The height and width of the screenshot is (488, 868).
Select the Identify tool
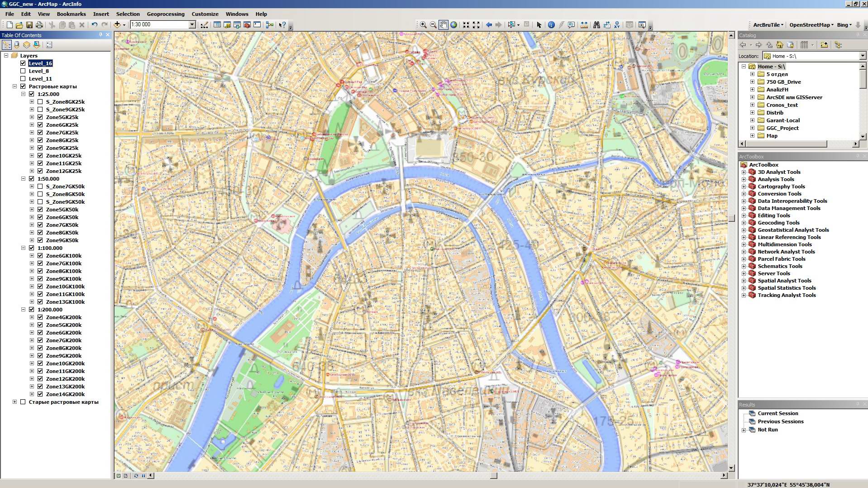pos(551,25)
